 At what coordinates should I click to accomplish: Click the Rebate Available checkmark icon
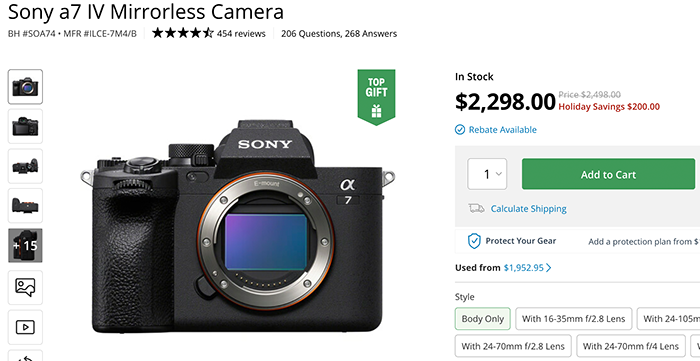[x=459, y=130]
